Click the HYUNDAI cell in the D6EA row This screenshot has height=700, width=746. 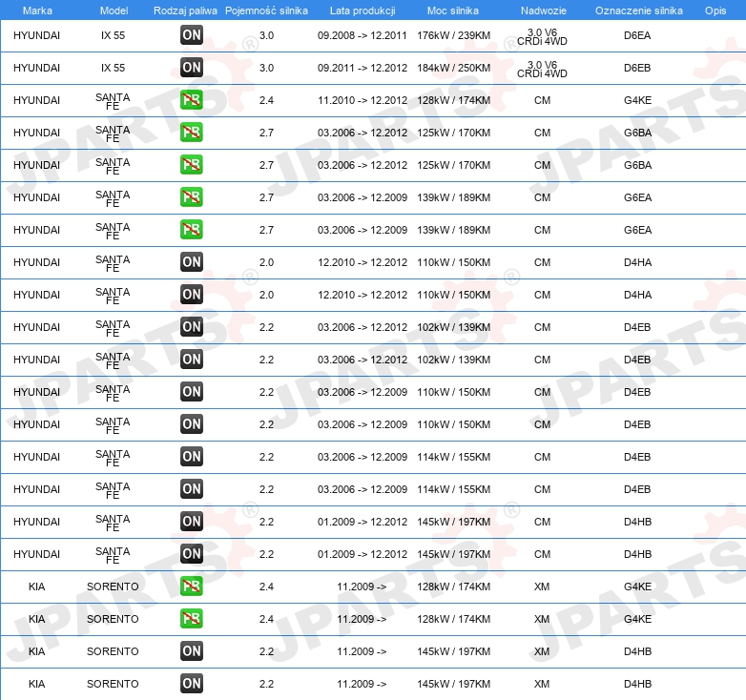tap(36, 35)
